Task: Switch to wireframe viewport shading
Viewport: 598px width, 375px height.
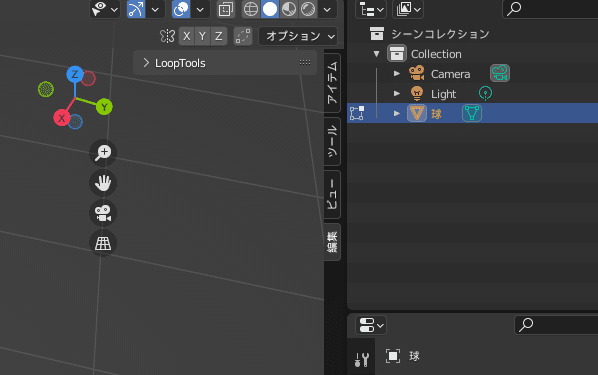Action: coord(251,9)
